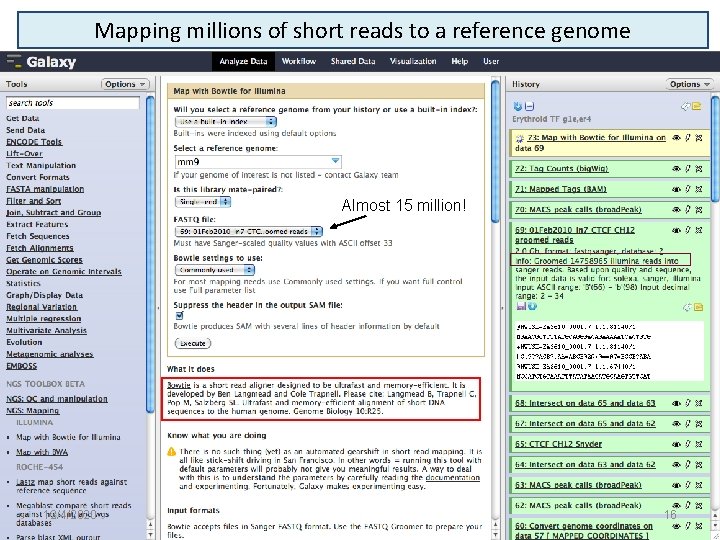
Task: View dataset 65: CTCF CH12 Snyder eye icon
Action: pyautogui.click(x=676, y=444)
